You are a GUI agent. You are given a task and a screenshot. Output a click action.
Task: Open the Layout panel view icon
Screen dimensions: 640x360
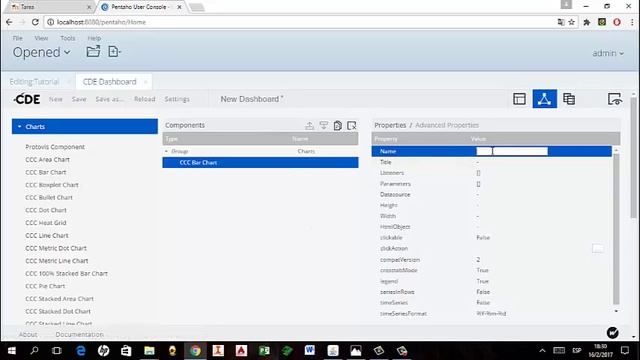[x=519, y=99]
